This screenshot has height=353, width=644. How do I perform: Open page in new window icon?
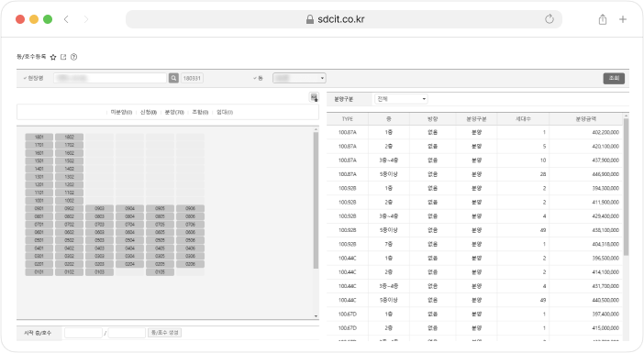coord(63,57)
